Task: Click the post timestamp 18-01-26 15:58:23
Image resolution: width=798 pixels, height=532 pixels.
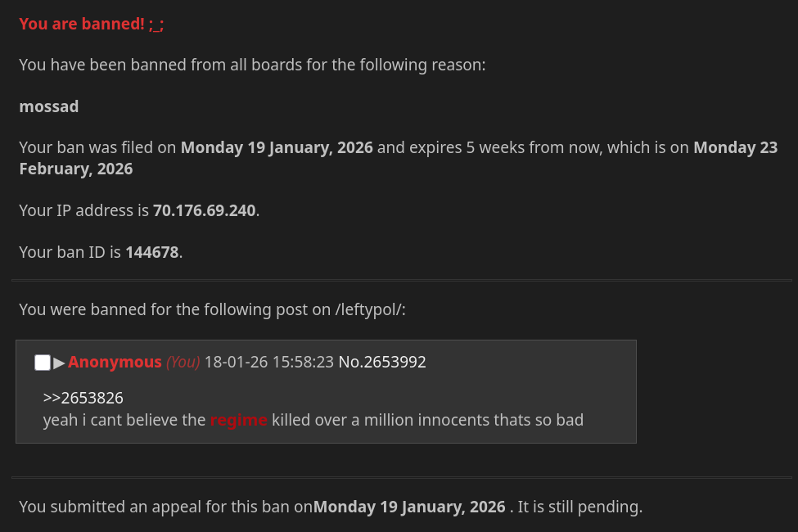Action: pos(268,362)
